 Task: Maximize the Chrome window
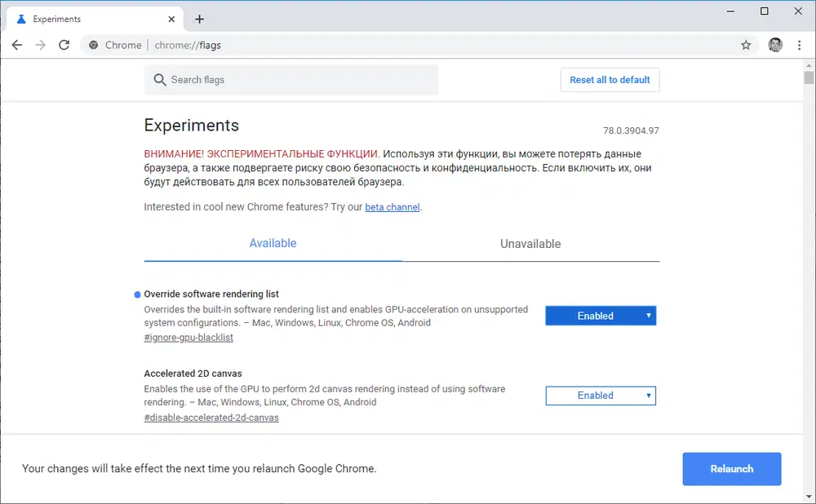point(764,11)
